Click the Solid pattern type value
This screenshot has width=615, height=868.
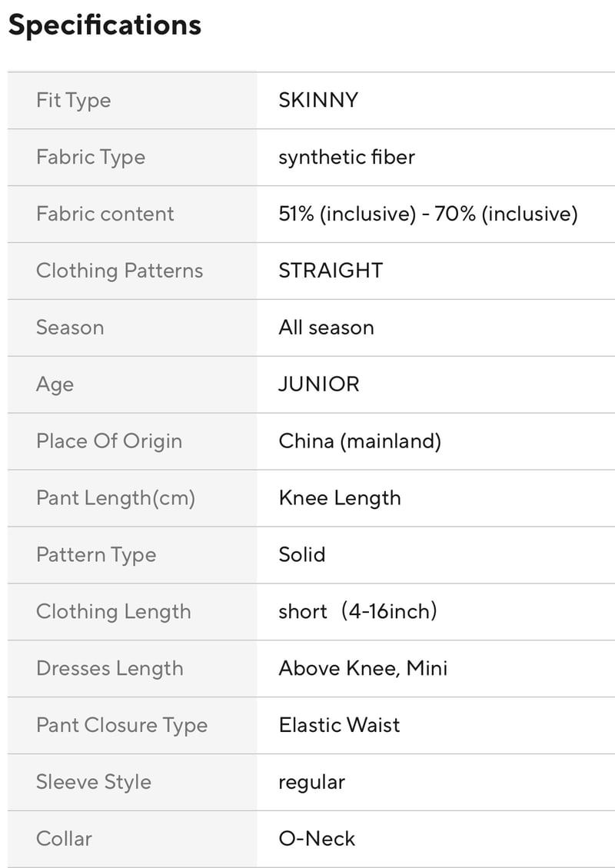301,554
